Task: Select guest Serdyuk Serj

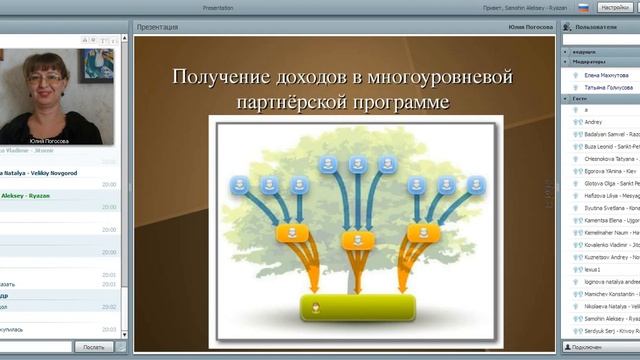Action: coord(612,331)
